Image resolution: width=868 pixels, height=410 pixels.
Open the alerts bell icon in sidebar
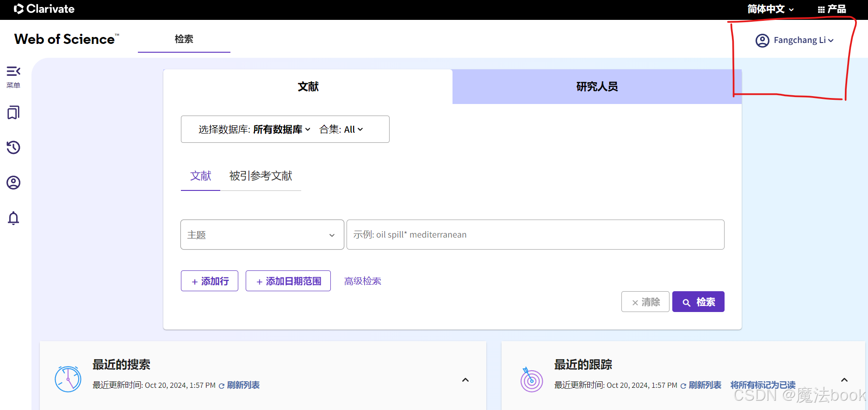(13, 218)
